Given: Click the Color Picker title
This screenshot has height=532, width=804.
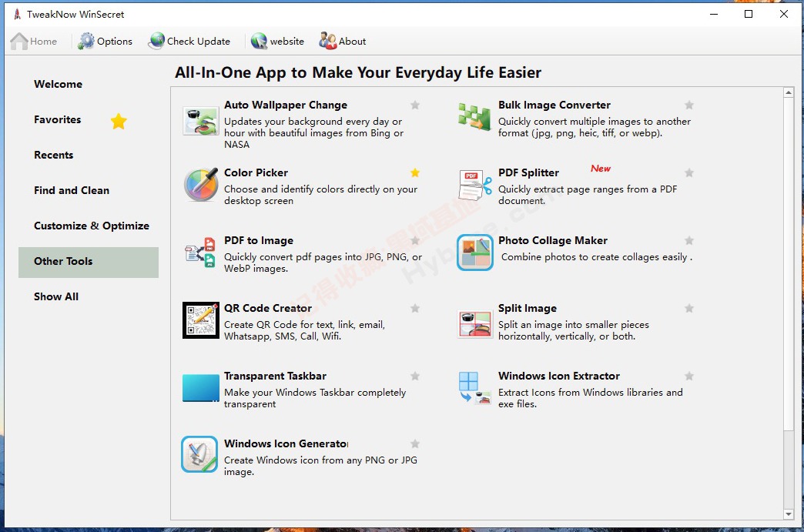Looking at the screenshot, I should click(256, 172).
